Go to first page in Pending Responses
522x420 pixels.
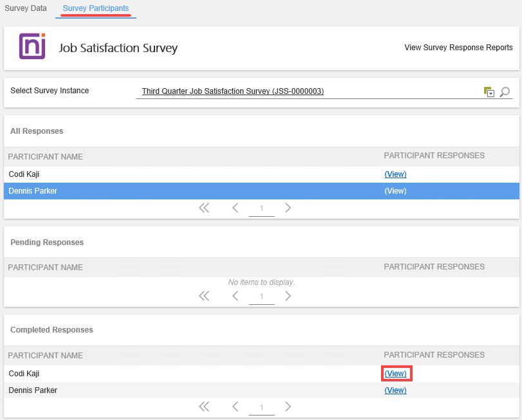tap(204, 296)
